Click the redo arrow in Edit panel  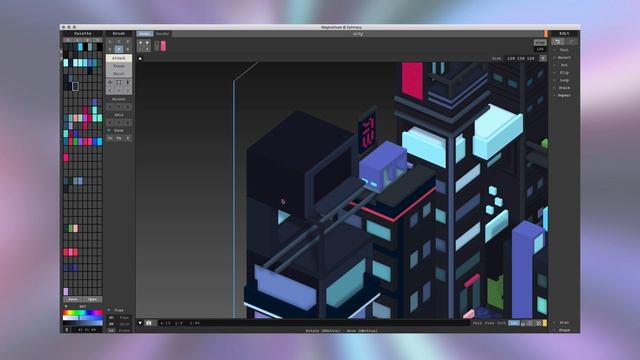(571, 42)
